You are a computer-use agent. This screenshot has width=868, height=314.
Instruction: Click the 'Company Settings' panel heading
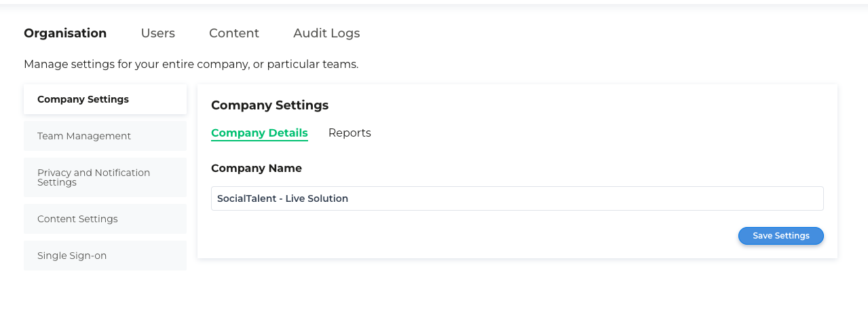tap(270, 105)
